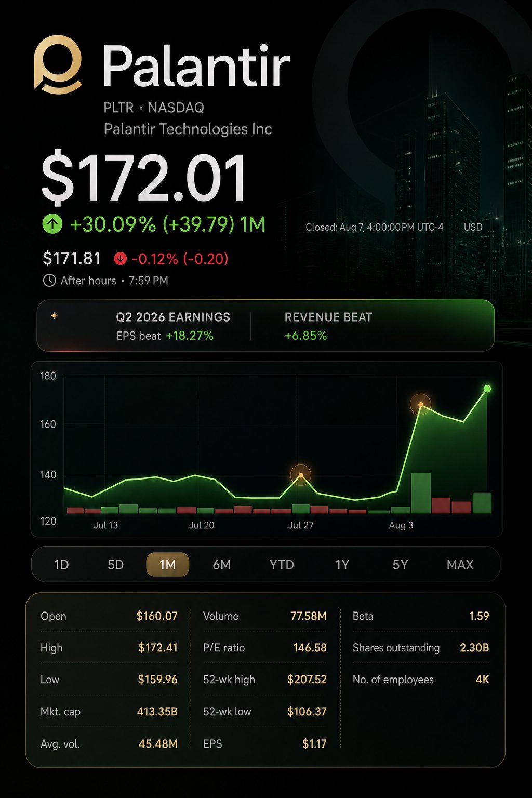Click the tallest green volume bar
532x798 pixels.
[421, 493]
